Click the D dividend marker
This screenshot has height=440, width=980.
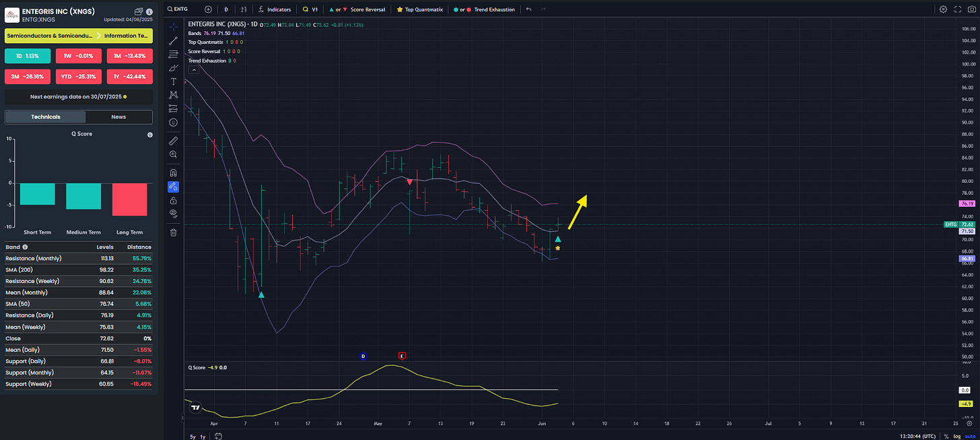(363, 356)
